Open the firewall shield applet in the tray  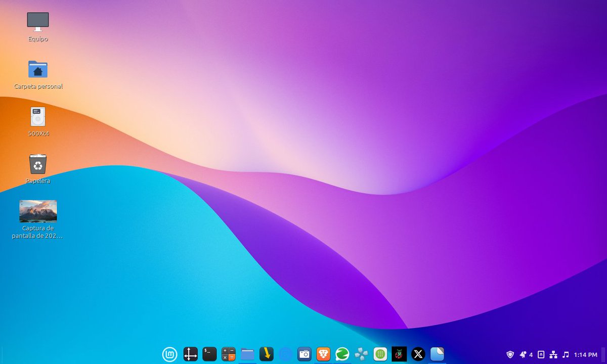tap(510, 354)
